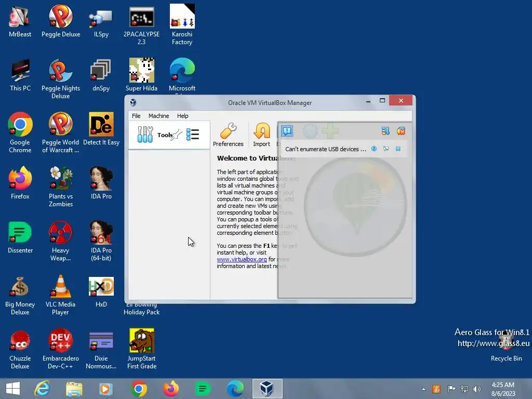Launch Chrome from the taskbar
Screen dimensions: 532x399
[138, 389]
